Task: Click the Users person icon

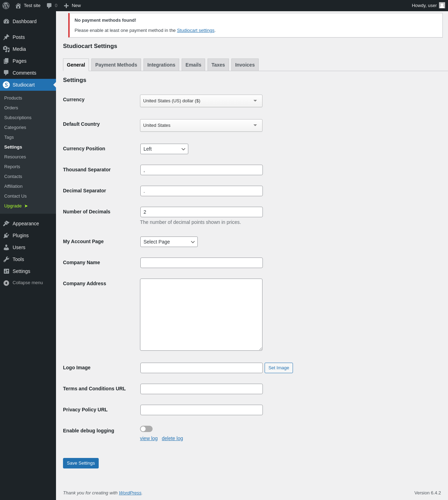Action: tap(6, 247)
